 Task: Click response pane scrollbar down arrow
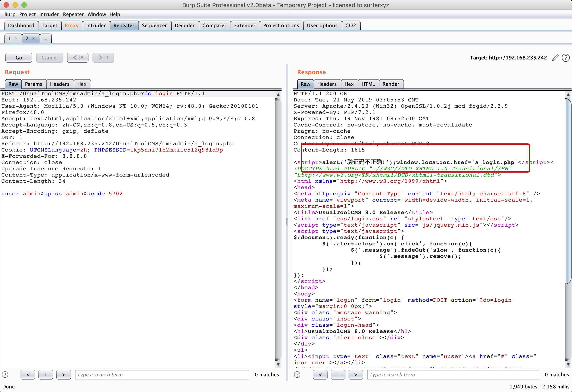(568, 364)
